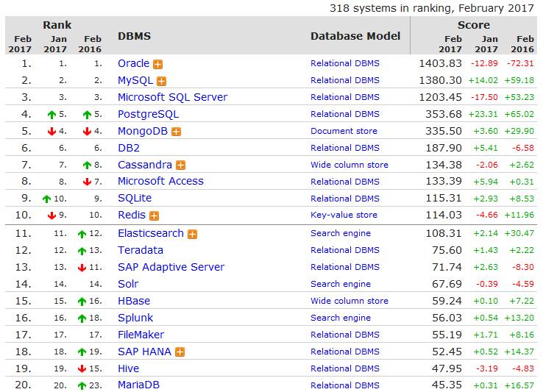Click green up arrow in Splunk row
This screenshot has width=543, height=392.
coord(82,318)
